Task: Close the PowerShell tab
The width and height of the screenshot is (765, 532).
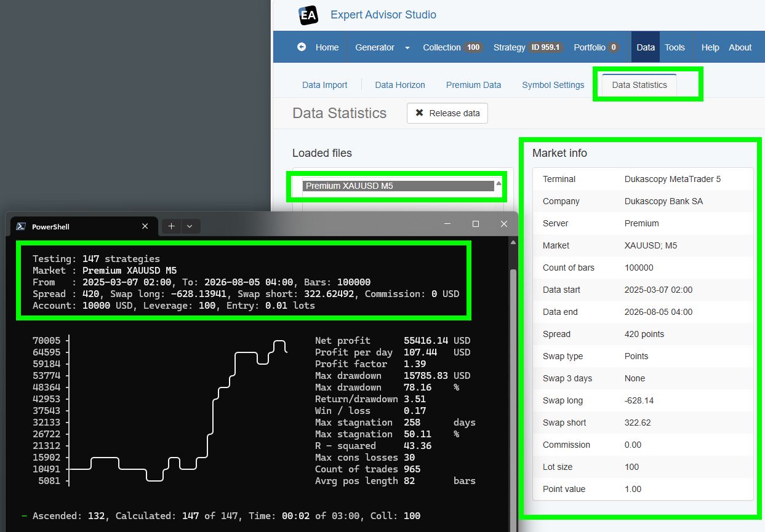Action: [145, 226]
